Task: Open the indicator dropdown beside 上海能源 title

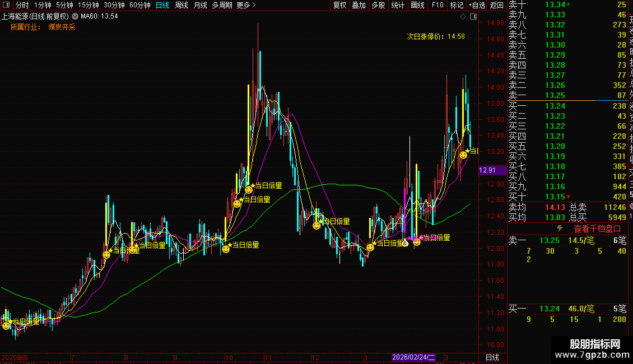Action: (75, 17)
